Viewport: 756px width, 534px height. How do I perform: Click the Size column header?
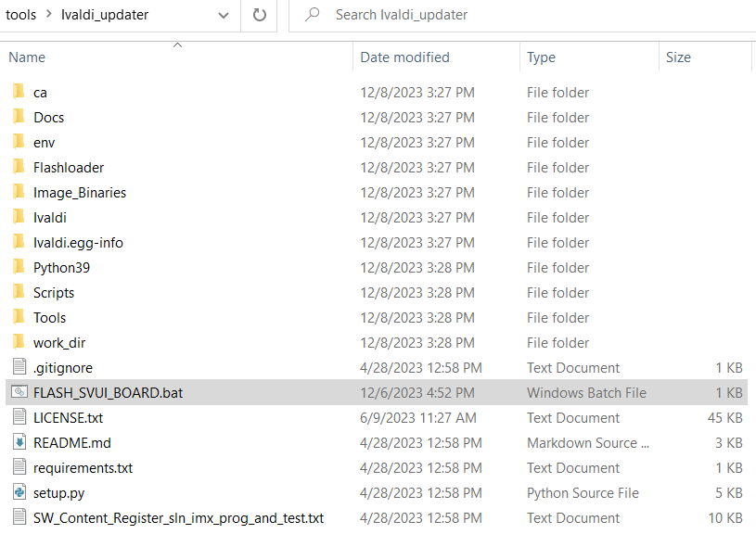pyautogui.click(x=678, y=57)
